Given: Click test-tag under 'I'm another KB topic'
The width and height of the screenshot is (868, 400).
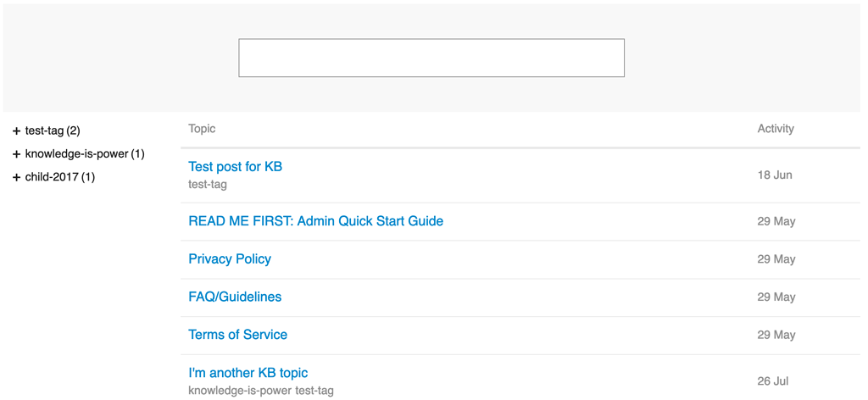Looking at the screenshot, I should pyautogui.click(x=314, y=391).
